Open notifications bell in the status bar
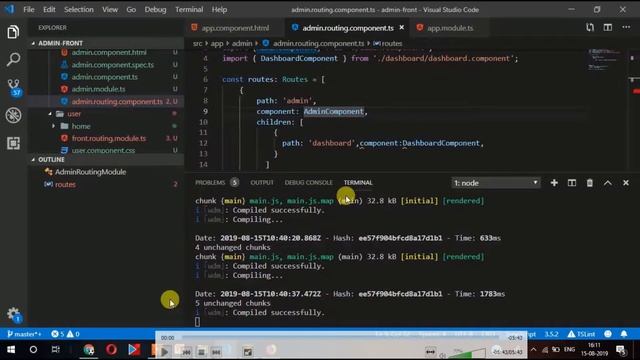 tap(624, 334)
